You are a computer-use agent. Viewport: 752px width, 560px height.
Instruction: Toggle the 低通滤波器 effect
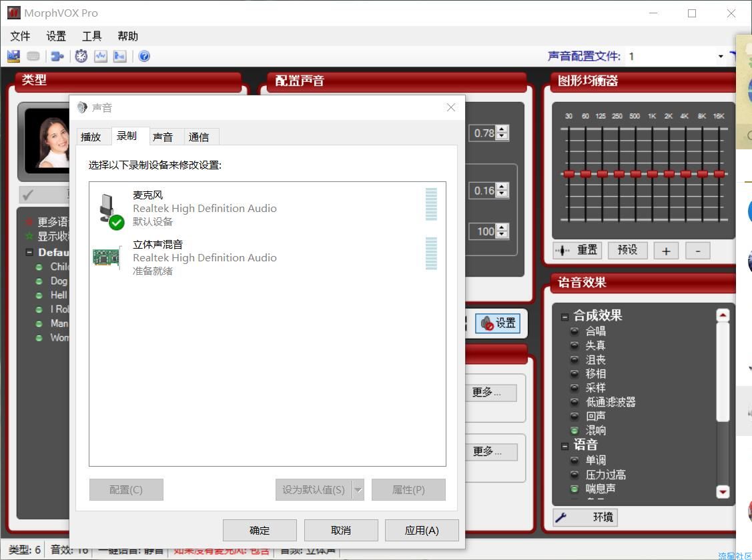(574, 401)
